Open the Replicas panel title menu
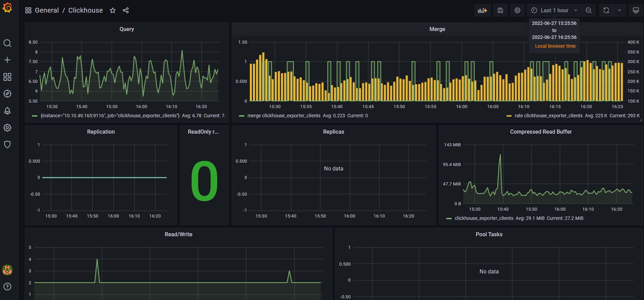The height and width of the screenshot is (300, 644). coord(334,132)
